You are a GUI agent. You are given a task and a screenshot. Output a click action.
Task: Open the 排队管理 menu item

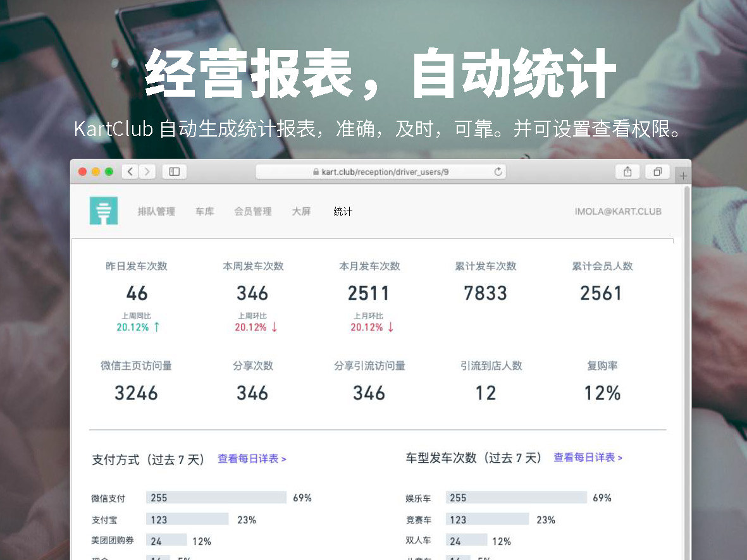[x=156, y=212]
